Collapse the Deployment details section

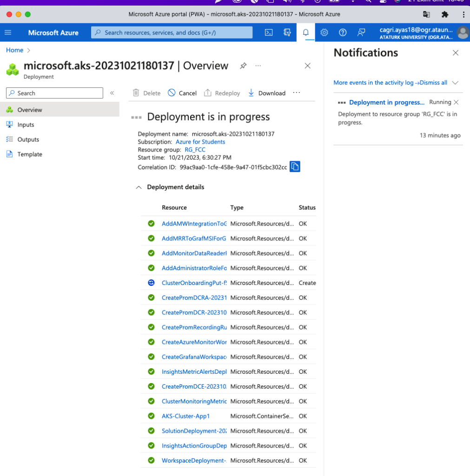coord(139,187)
